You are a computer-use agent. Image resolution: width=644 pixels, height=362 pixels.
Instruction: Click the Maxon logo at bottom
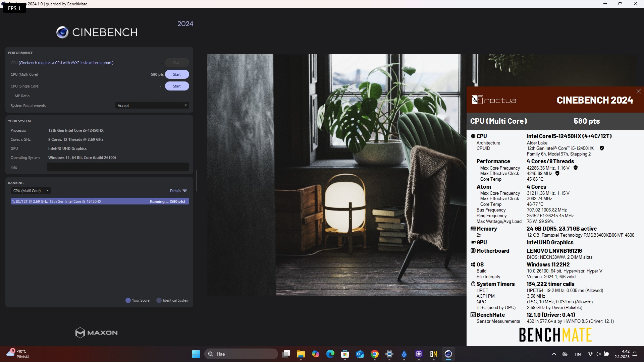[x=97, y=333]
